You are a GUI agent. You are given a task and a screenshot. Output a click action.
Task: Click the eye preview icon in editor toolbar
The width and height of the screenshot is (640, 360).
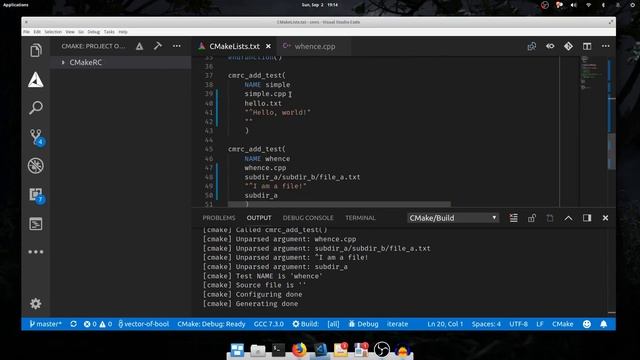point(550,46)
